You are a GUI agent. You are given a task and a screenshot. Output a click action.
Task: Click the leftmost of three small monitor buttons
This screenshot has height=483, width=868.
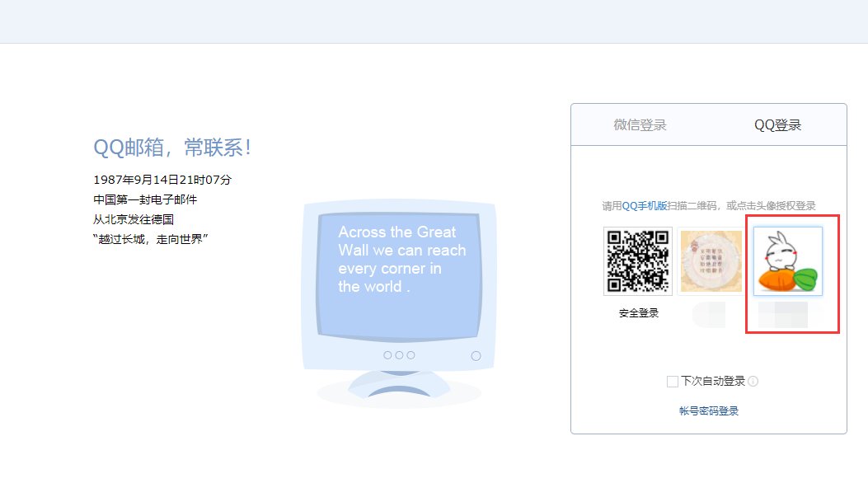point(387,355)
